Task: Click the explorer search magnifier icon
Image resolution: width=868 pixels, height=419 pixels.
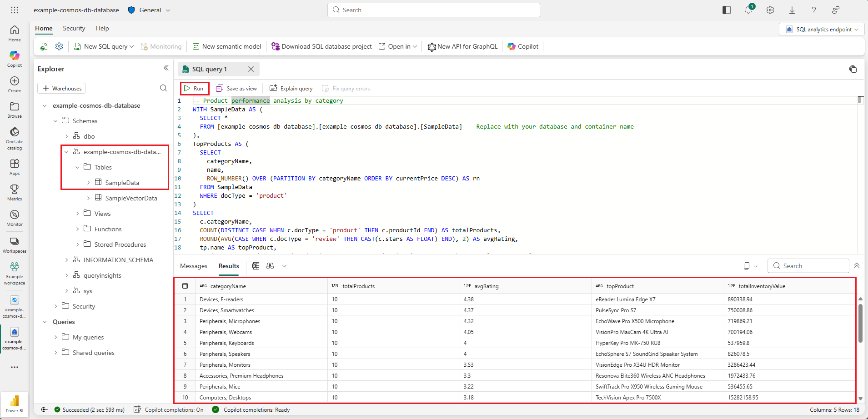Action: point(163,88)
